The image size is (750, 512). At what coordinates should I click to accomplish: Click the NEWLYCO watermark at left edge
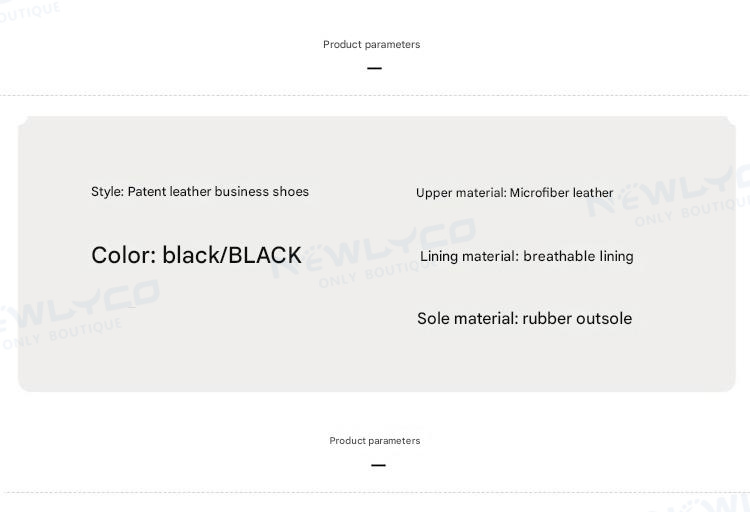pos(79,313)
